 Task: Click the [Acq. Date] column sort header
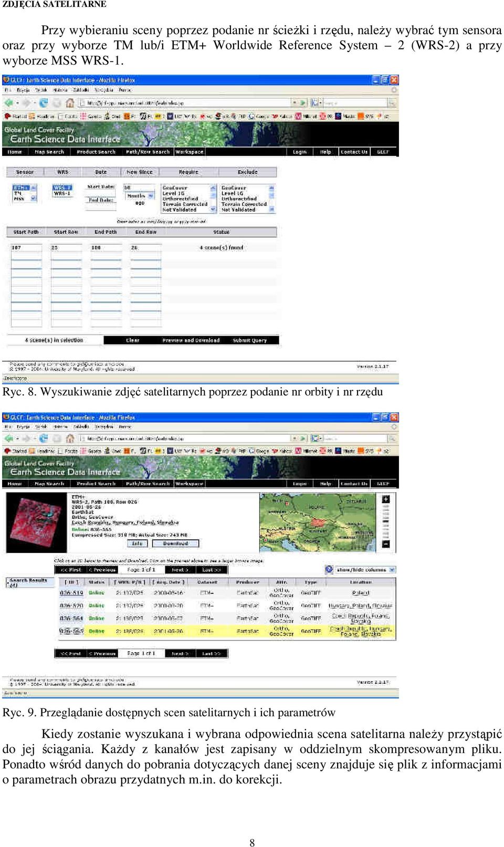coord(168,582)
